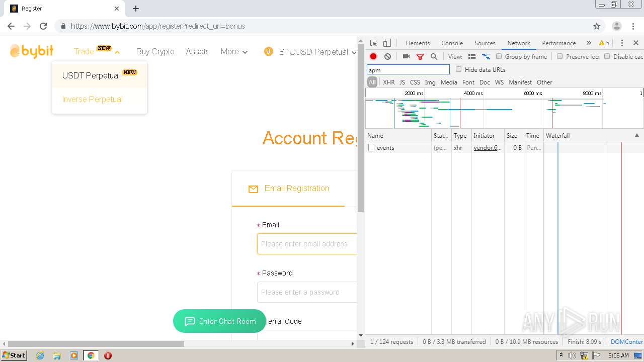Image resolution: width=644 pixels, height=362 pixels.
Task: Select the events request checkbox
Action: click(371, 148)
